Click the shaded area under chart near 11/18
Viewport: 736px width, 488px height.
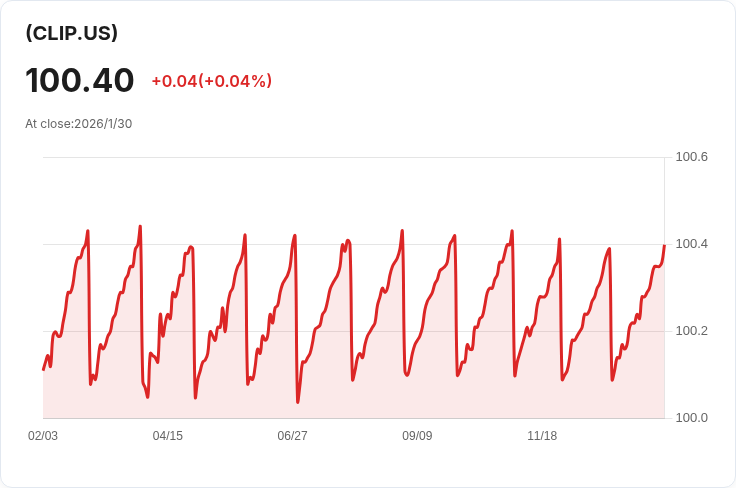pyautogui.click(x=542, y=375)
